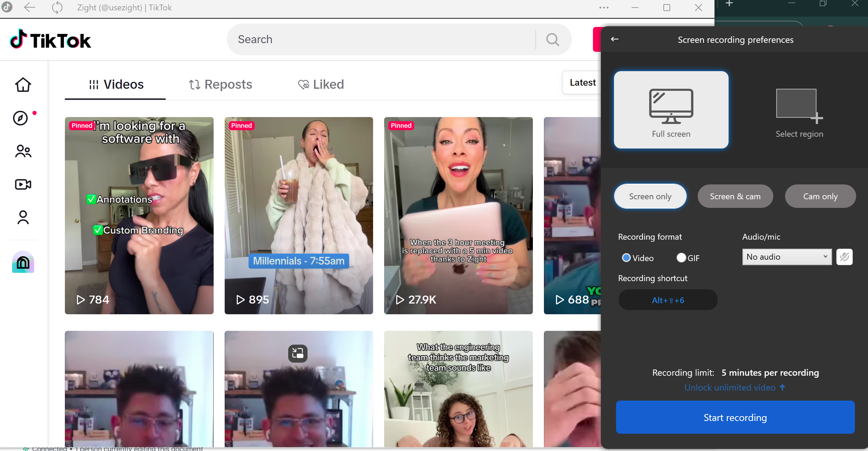Viewport: 868px width, 451px height.
Task: Click the colorful arch app icon in sidebar
Action: (23, 262)
